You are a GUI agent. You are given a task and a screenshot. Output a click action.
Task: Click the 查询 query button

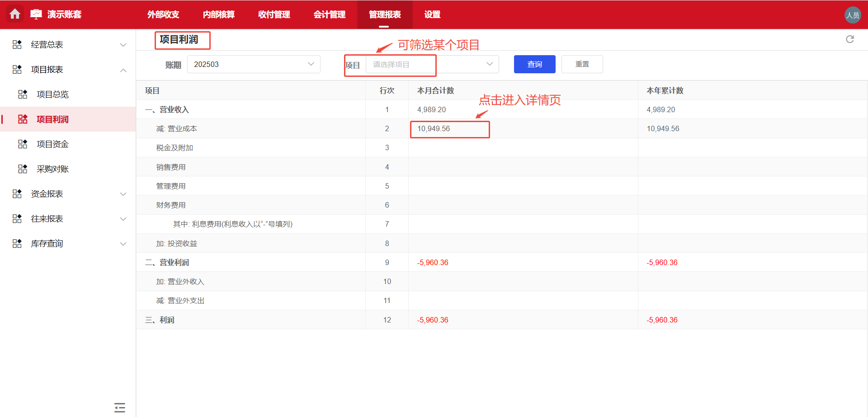coord(534,64)
